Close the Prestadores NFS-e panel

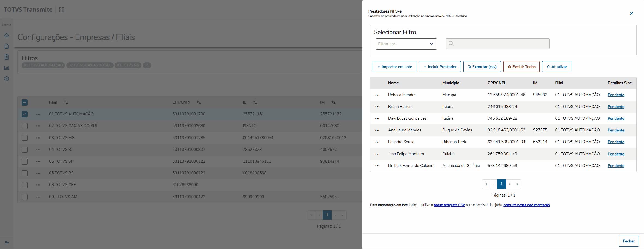click(631, 13)
